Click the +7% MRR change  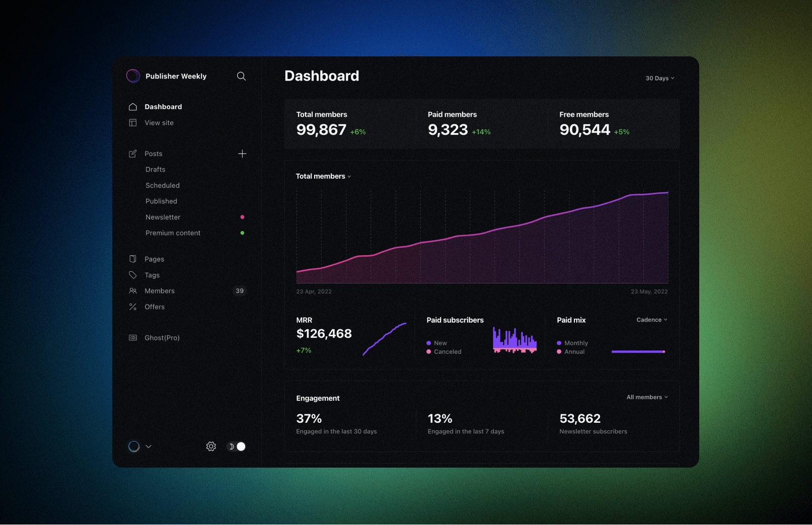point(304,350)
